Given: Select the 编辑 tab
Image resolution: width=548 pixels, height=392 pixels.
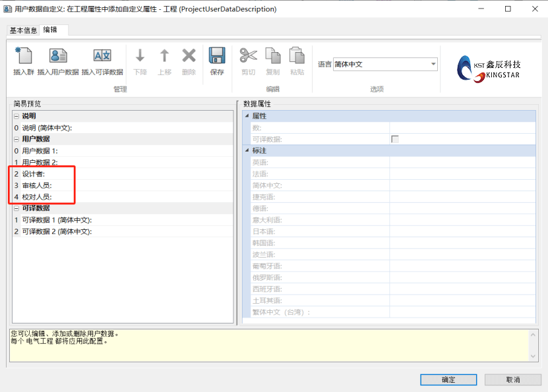Looking at the screenshot, I should tap(49, 30).
